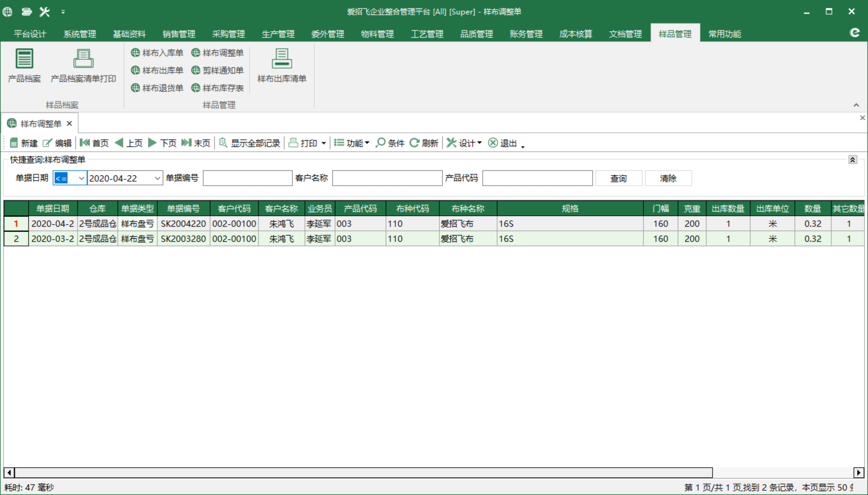This screenshot has height=495, width=868.
Task: Switch to the 账务管理 ribbon tab
Action: click(526, 34)
